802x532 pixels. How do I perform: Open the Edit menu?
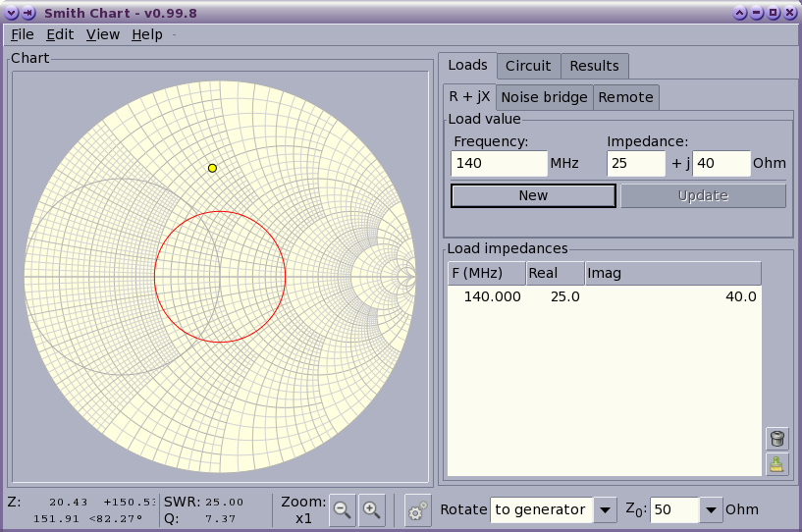point(60,34)
